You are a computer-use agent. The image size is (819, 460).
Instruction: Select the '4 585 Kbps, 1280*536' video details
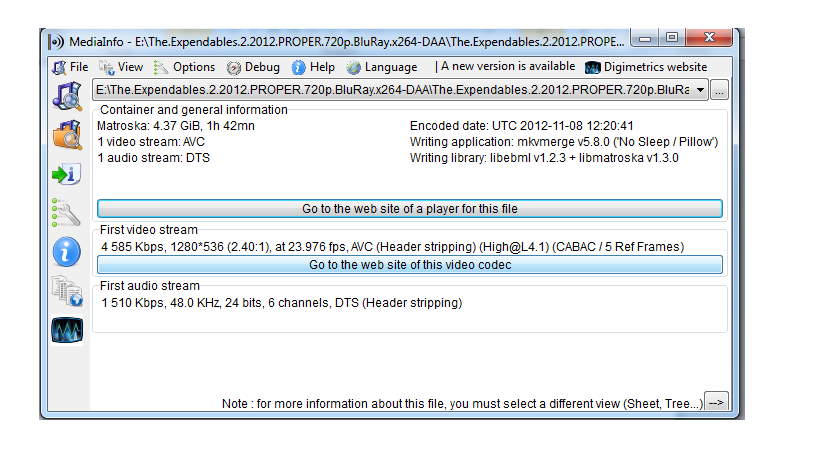pos(392,247)
